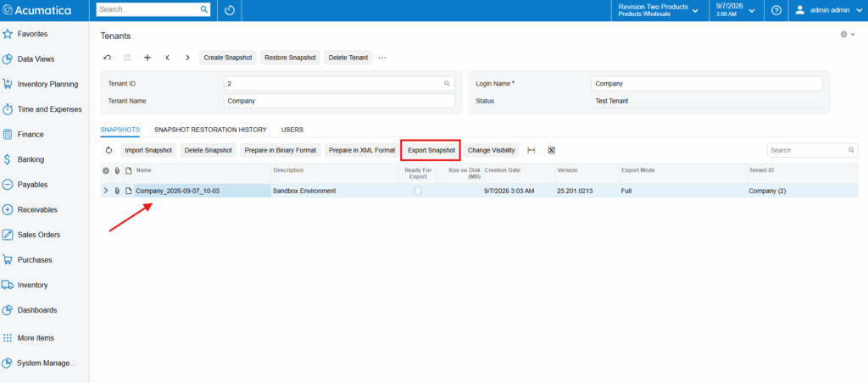Click the undo/cancel icon in Tenants toolbar

[108, 58]
